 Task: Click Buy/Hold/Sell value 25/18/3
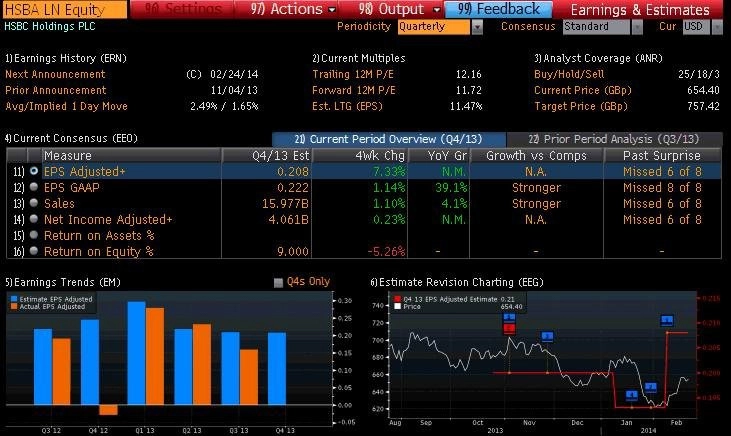tap(699, 74)
